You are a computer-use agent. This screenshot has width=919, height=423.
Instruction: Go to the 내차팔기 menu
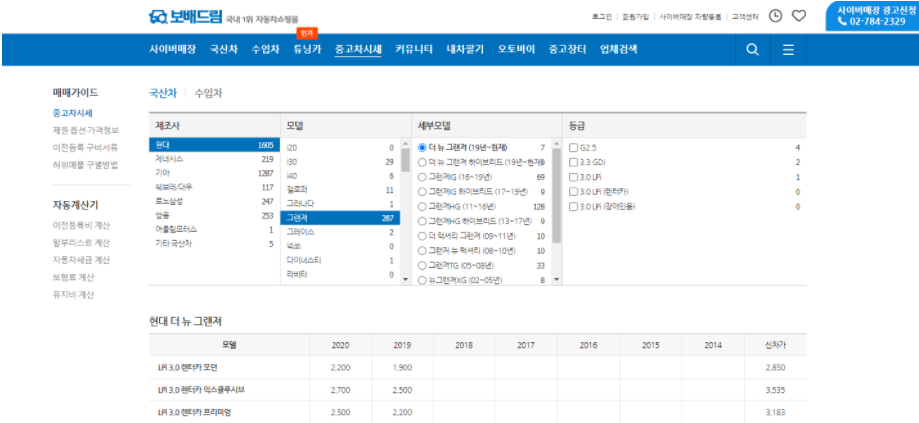tap(465, 50)
